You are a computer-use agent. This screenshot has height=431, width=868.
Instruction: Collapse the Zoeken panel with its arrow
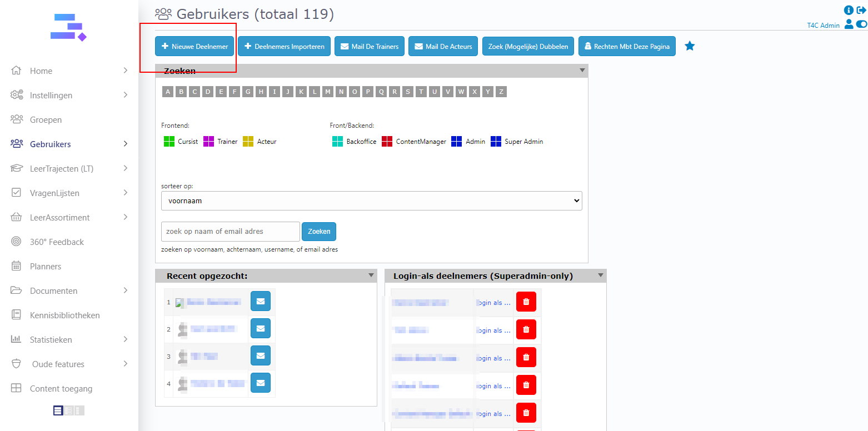(x=582, y=71)
